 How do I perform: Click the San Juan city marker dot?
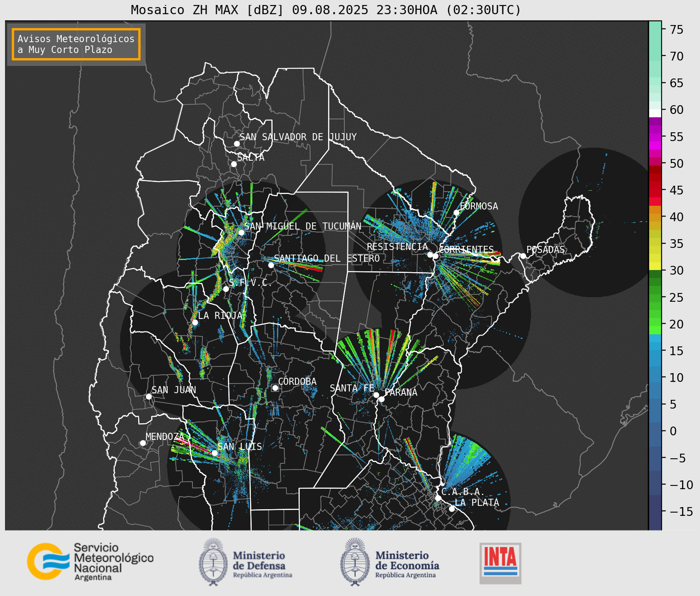pyautogui.click(x=149, y=396)
